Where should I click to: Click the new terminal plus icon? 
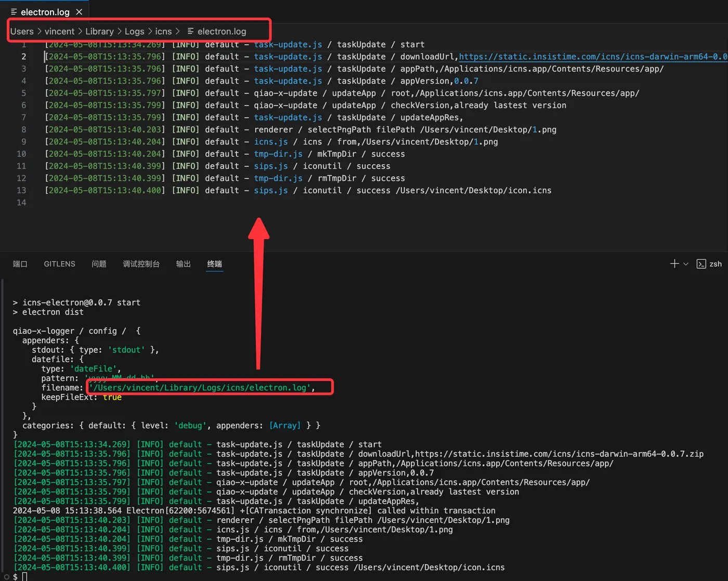tap(674, 264)
